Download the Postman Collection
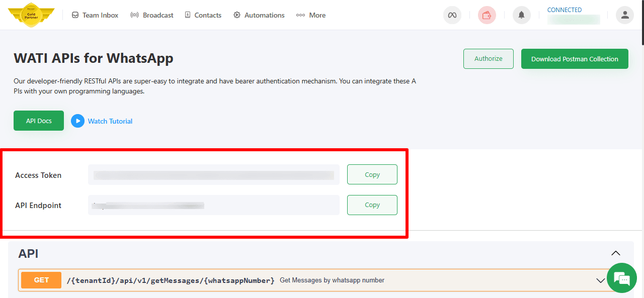The width and height of the screenshot is (644, 298). (575, 58)
